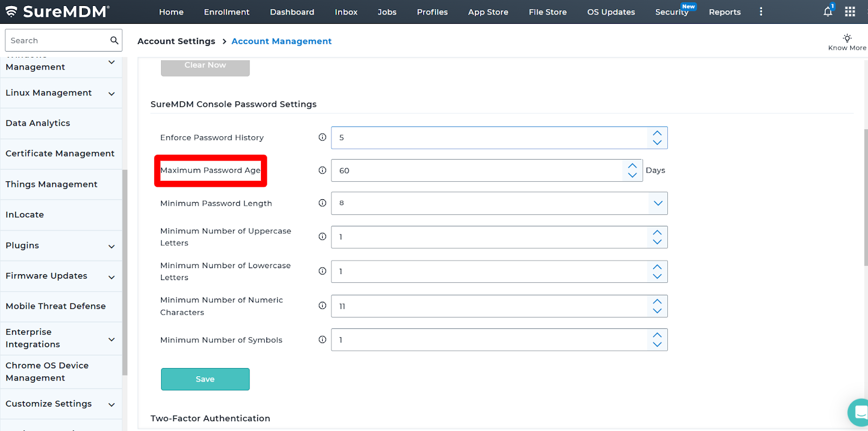This screenshot has height=431, width=868.
Task: Click the Know More lightbulb icon
Action: click(847, 38)
